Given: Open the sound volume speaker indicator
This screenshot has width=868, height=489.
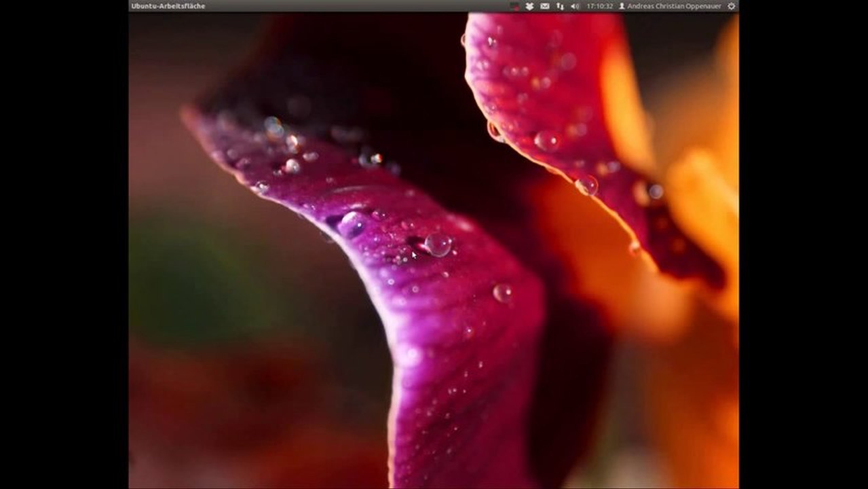Looking at the screenshot, I should click(x=575, y=6).
